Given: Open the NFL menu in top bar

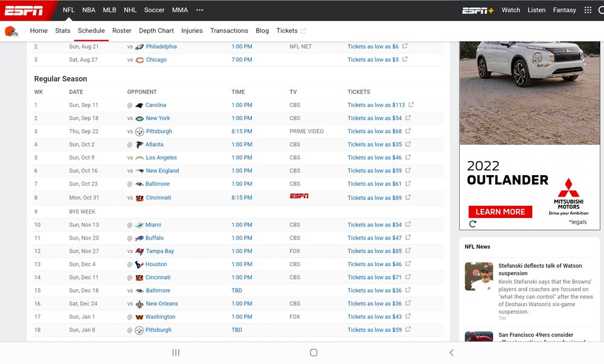Looking at the screenshot, I should click(69, 10).
